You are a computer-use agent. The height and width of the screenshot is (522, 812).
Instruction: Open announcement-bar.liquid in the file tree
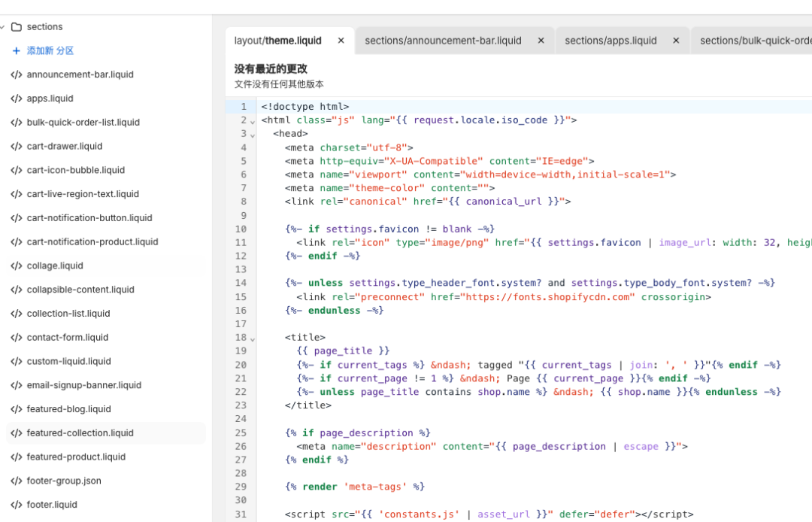pyautogui.click(x=80, y=74)
